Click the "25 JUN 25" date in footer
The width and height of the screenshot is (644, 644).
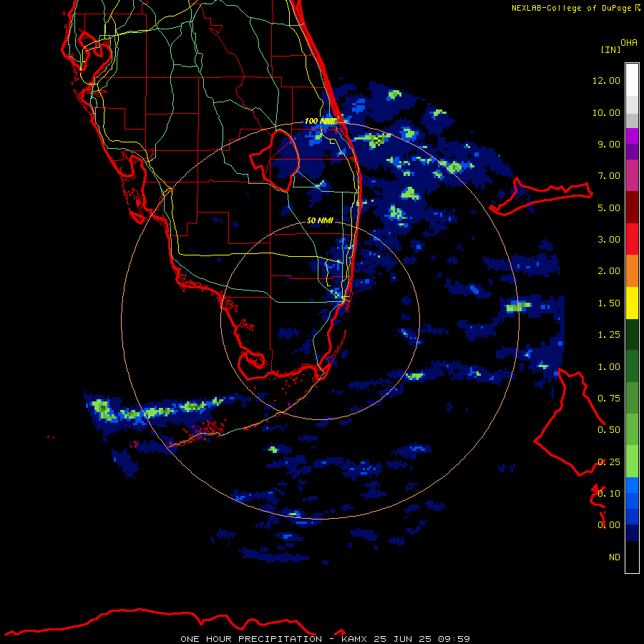tap(402, 639)
